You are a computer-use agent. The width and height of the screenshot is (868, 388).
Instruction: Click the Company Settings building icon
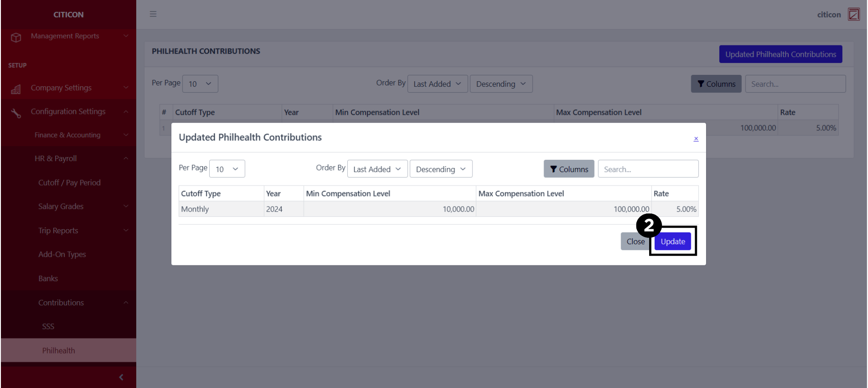16,89
